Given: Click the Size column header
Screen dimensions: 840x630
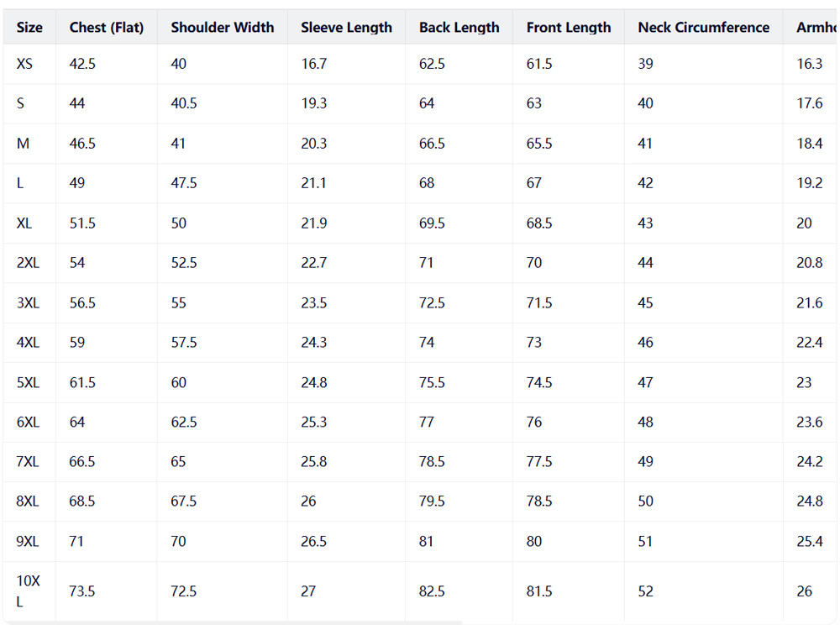Looking at the screenshot, I should 29,28.
